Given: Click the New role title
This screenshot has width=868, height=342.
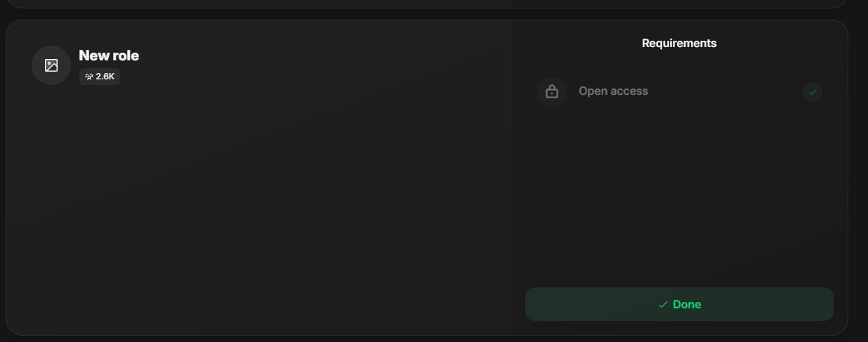Looking at the screenshot, I should coord(109,55).
